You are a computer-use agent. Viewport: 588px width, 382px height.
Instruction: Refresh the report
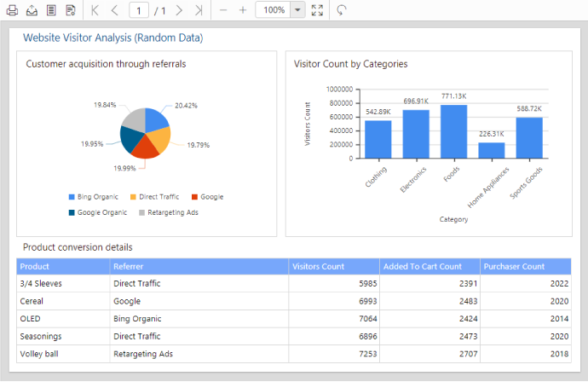tap(342, 10)
